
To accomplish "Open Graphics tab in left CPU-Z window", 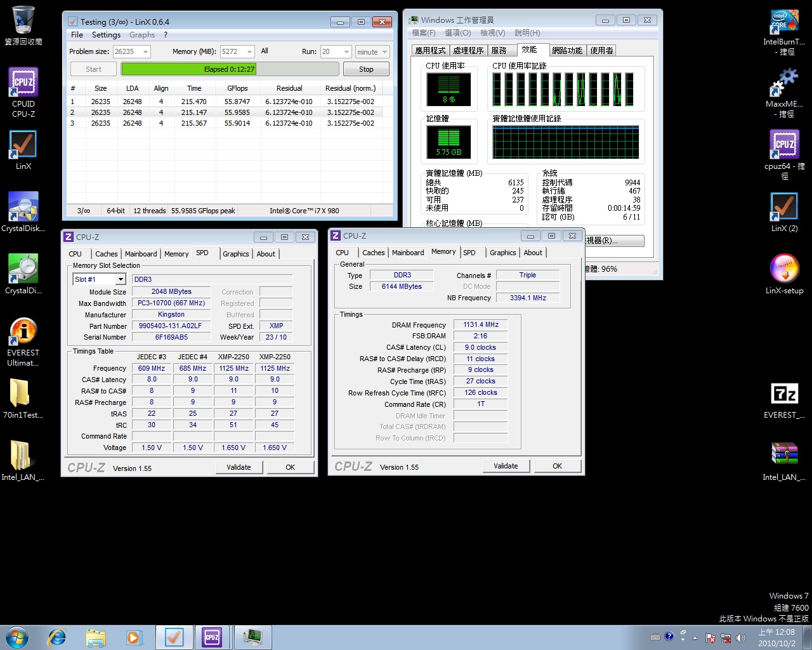I will click(x=236, y=254).
